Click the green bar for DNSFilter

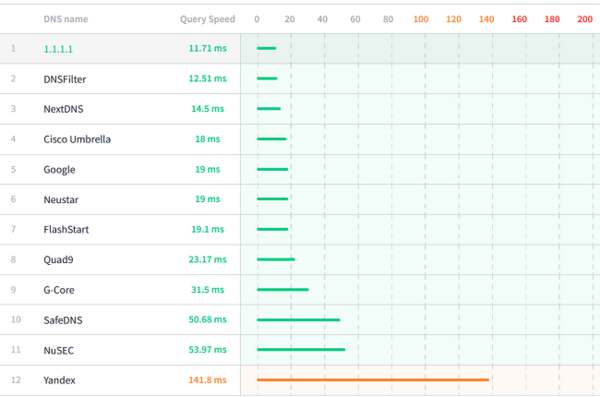click(267, 78)
